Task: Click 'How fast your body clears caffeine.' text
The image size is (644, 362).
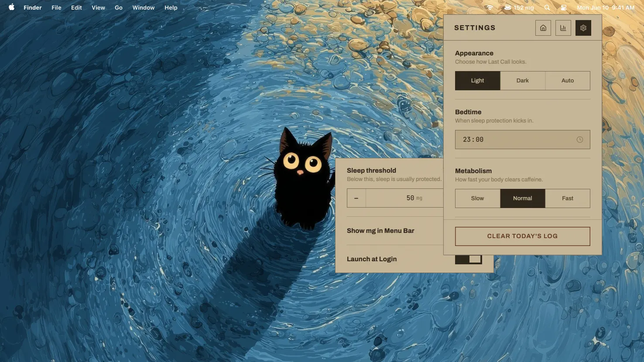Action: [499, 180]
